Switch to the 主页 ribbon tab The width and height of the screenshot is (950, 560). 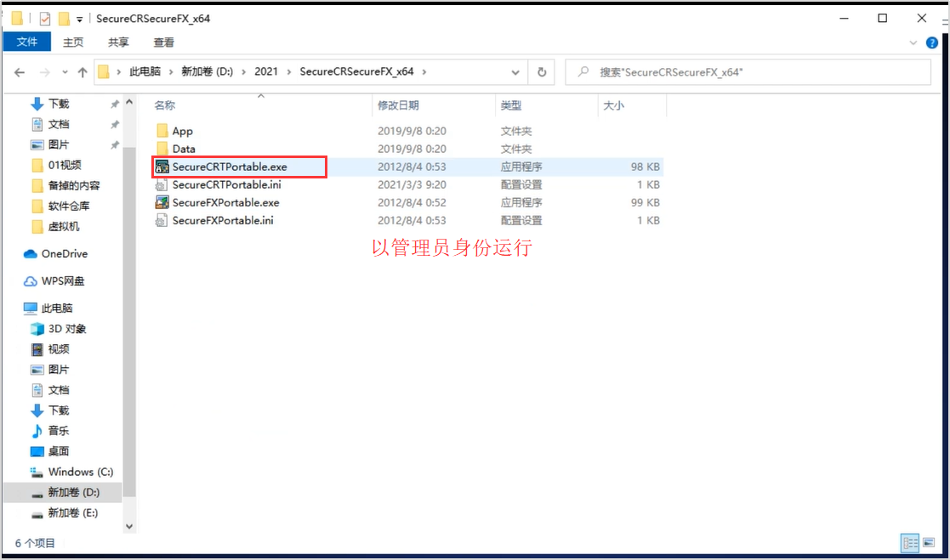(73, 42)
